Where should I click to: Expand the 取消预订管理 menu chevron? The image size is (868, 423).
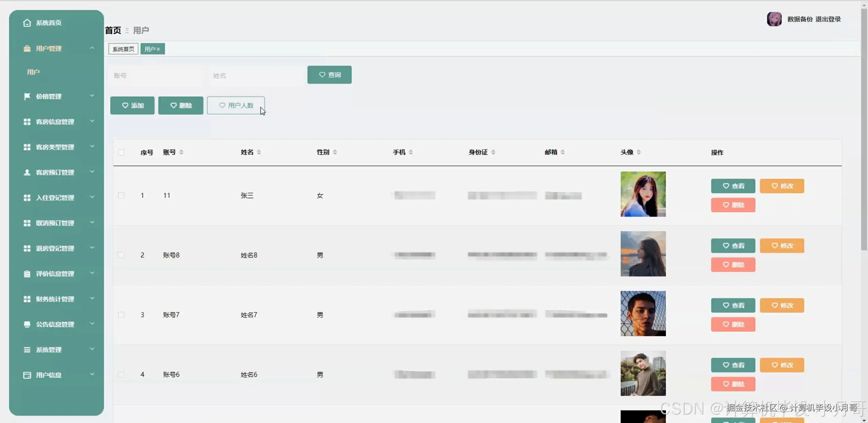pos(92,223)
